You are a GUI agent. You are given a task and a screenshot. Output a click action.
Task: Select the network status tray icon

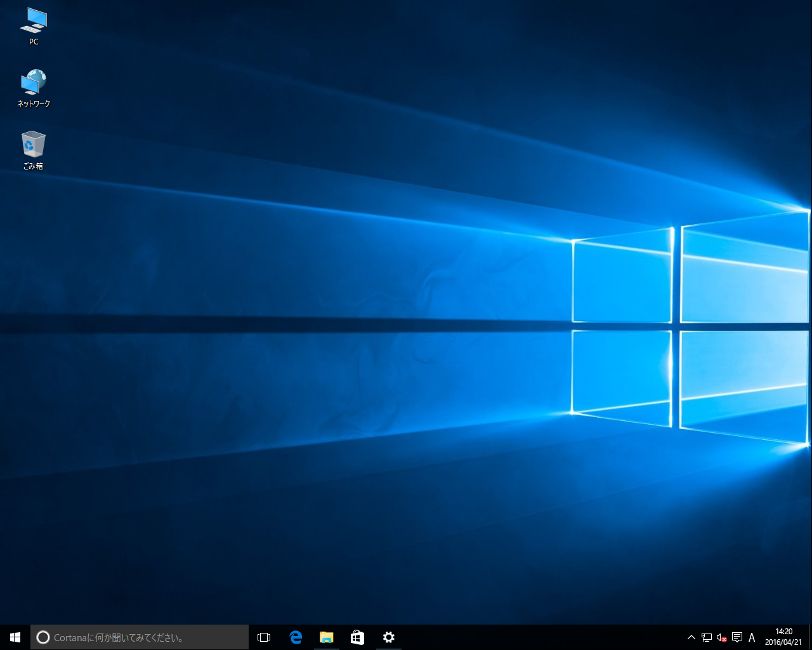click(x=706, y=637)
